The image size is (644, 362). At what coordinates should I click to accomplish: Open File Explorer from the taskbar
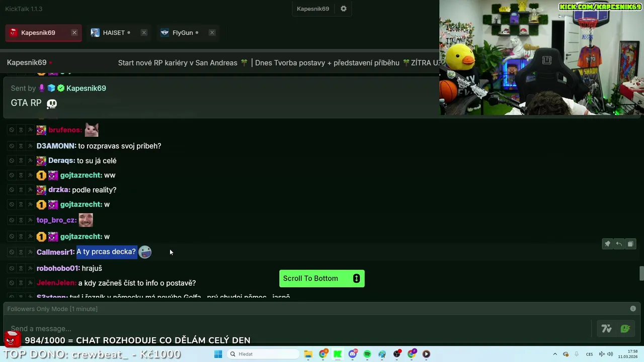[308, 354]
